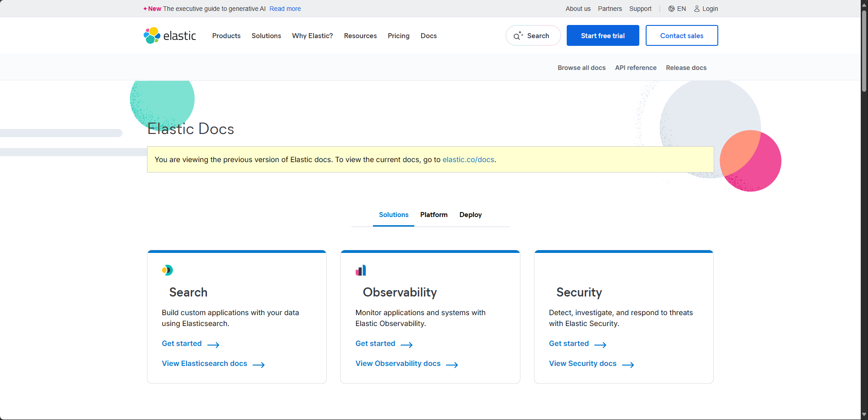Click the globe language icon

coord(671,9)
